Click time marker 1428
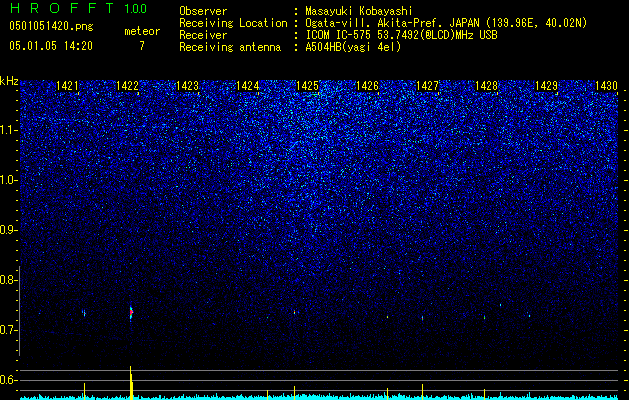 pyautogui.click(x=486, y=86)
